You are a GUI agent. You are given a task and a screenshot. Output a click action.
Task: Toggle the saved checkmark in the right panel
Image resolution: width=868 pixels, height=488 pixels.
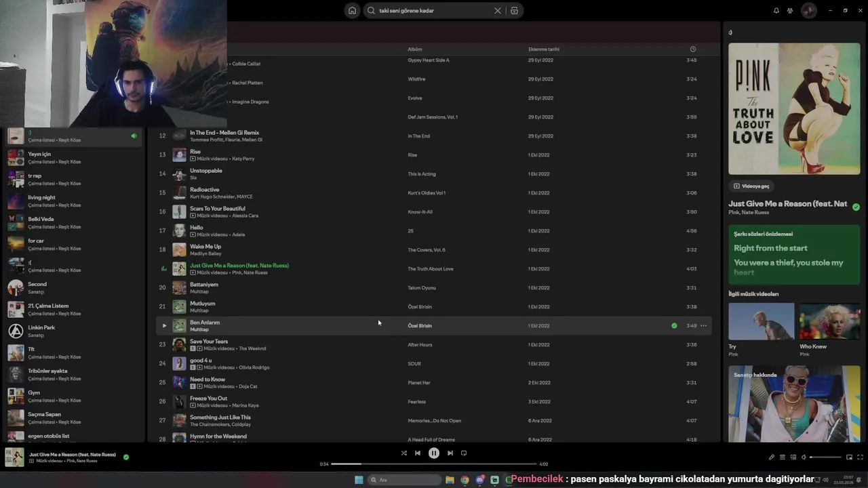coord(856,207)
